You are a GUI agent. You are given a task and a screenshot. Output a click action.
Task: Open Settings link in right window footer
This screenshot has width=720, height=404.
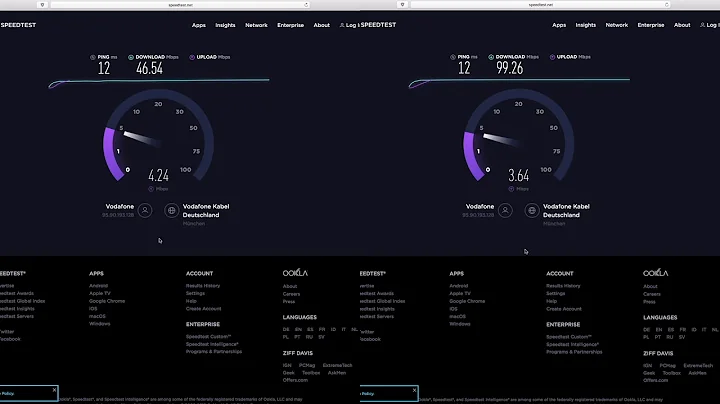(556, 293)
